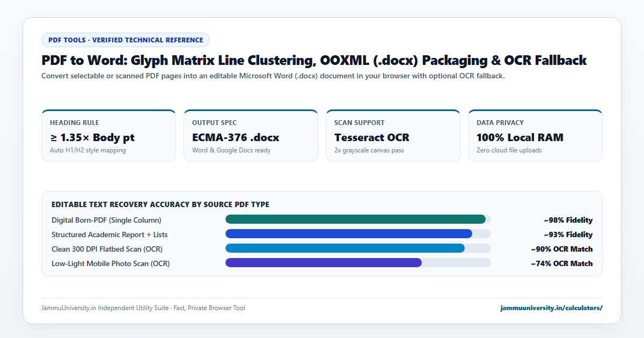Click the purple Low-Light Mobile Photo progress bar
The width and height of the screenshot is (644, 338).
coord(324,262)
